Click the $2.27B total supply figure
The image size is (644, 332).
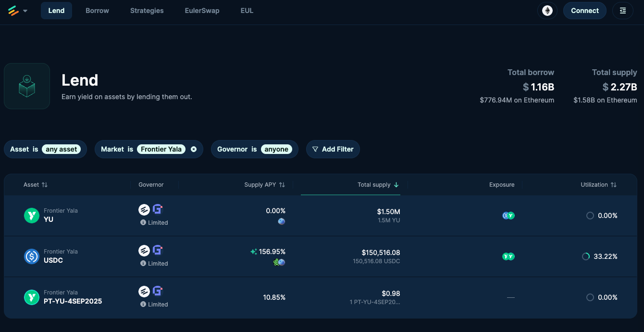point(619,87)
